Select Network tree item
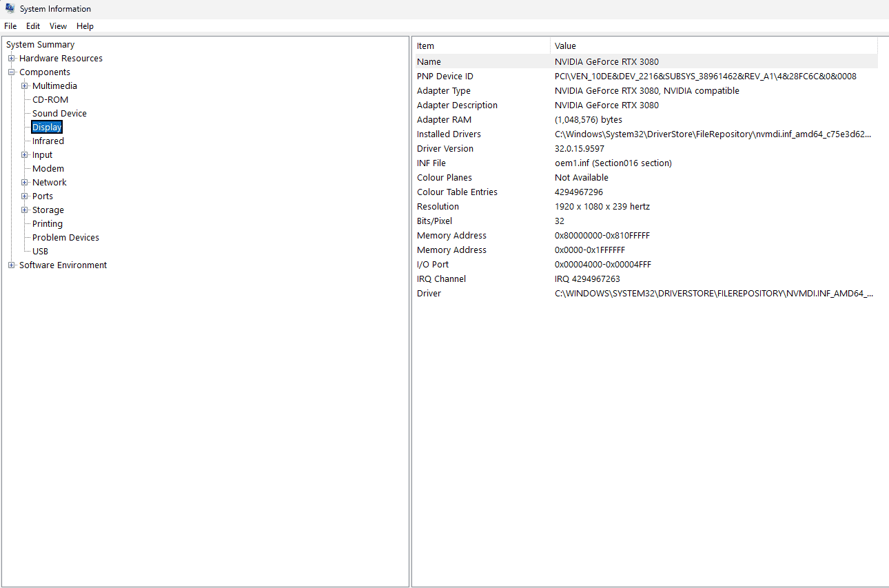This screenshot has width=889, height=588. (x=50, y=183)
